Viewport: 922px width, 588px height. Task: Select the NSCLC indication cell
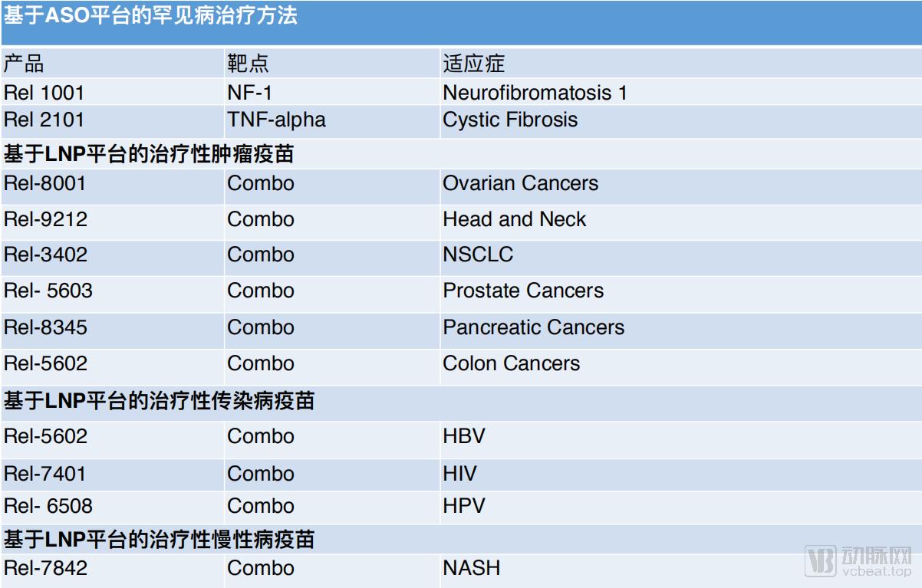click(478, 255)
